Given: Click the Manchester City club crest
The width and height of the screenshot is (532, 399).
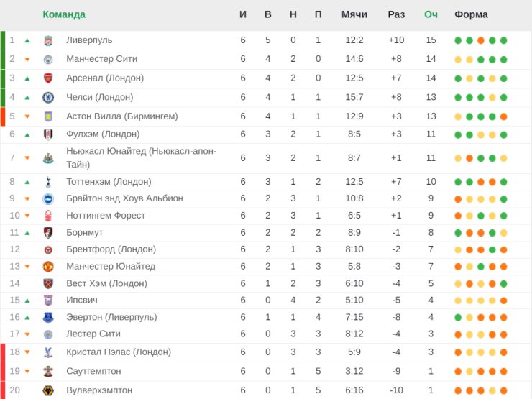Looking at the screenshot, I should click(48, 59).
